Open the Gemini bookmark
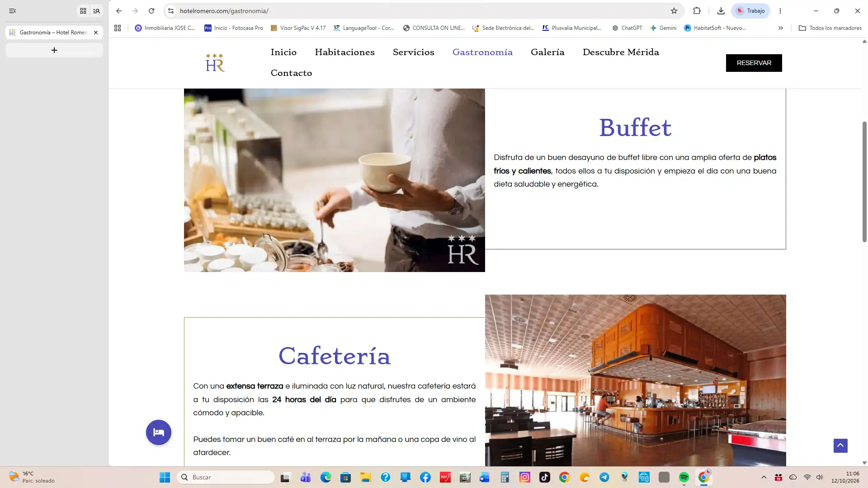The image size is (868, 488). coord(663,28)
